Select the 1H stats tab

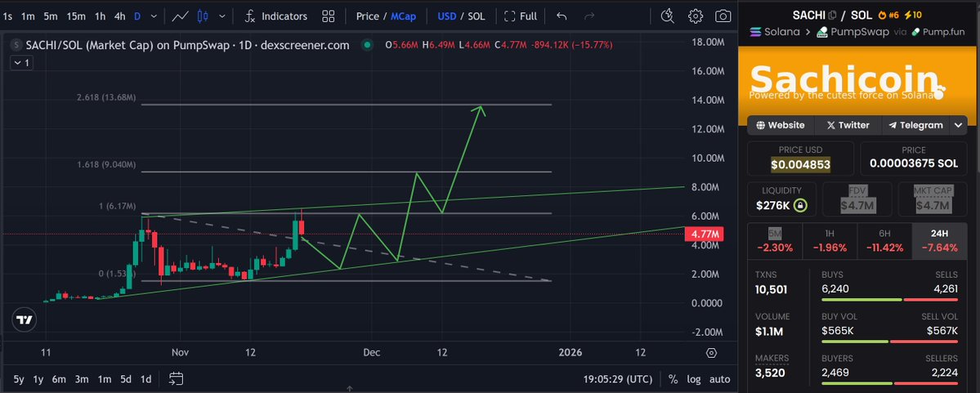(830, 240)
